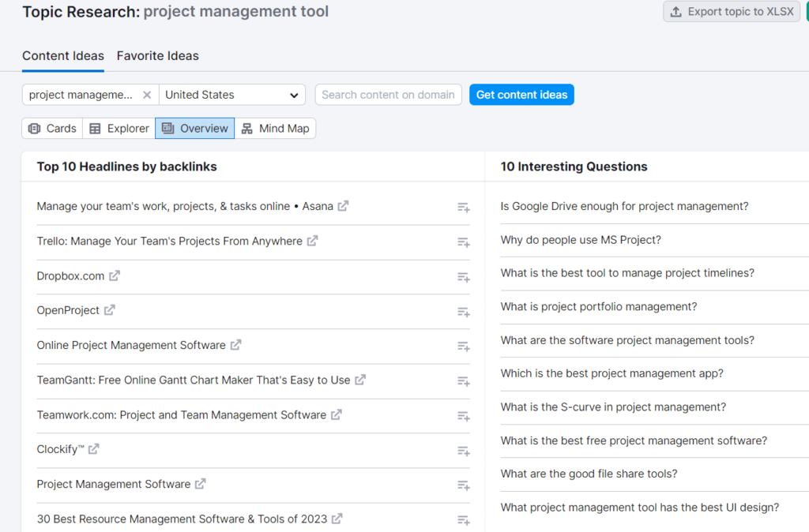Open external link icon next to OpenProject
Viewport: 809px width, 532px height.
[109, 310]
